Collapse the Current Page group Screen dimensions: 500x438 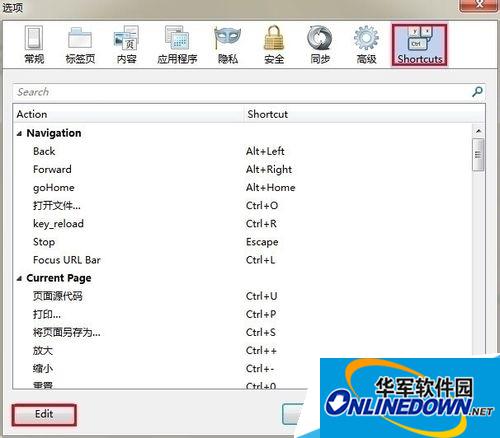[x=19, y=278]
